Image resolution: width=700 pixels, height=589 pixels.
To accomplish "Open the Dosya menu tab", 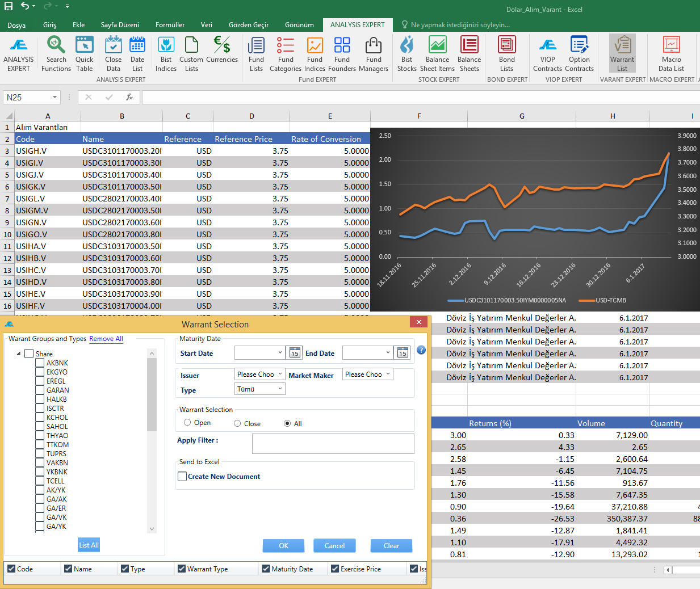I will pos(16,25).
